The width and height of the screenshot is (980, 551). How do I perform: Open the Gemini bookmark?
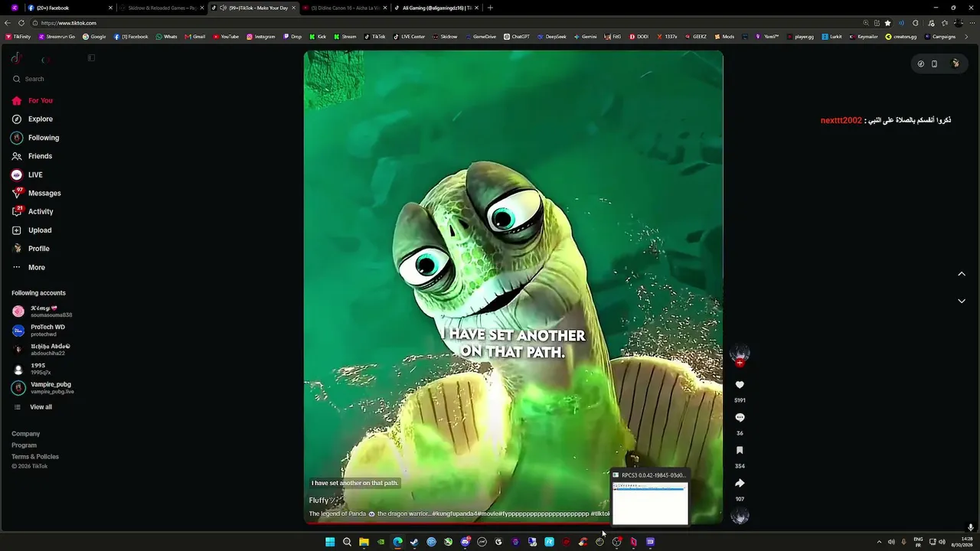(x=585, y=37)
